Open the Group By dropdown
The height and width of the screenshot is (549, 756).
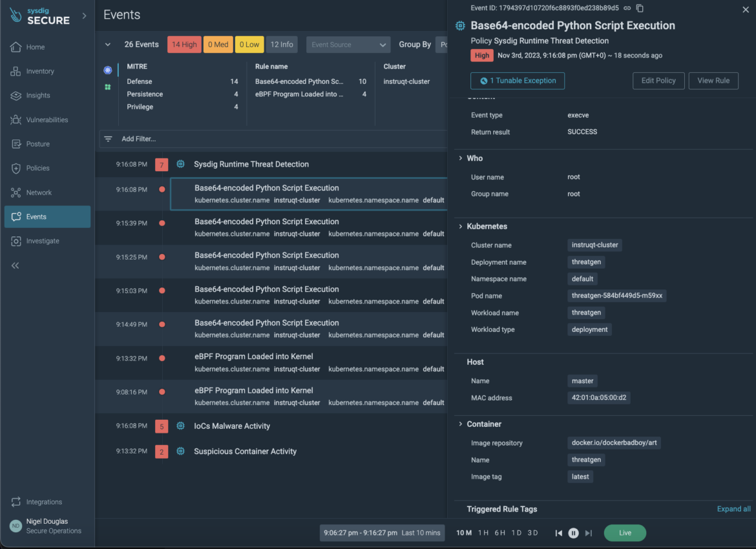[x=441, y=45]
